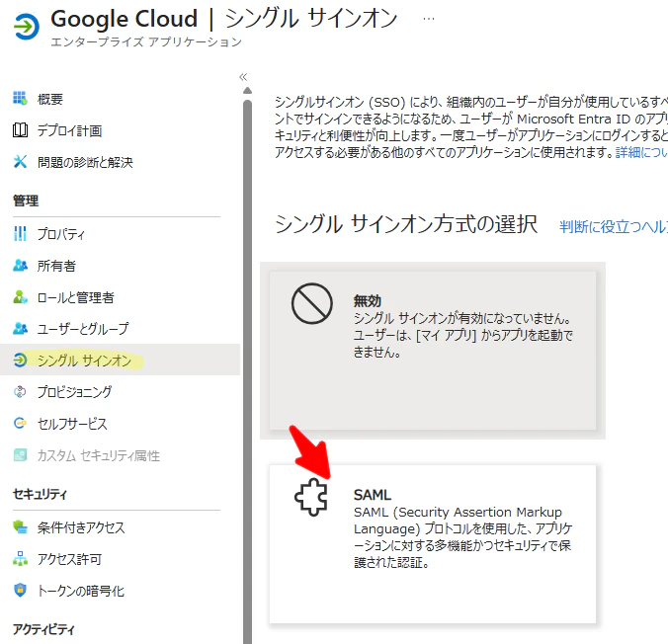The image size is (668, 644).
Task: Click the 管理 section heading
Action: pyautogui.click(x=26, y=201)
